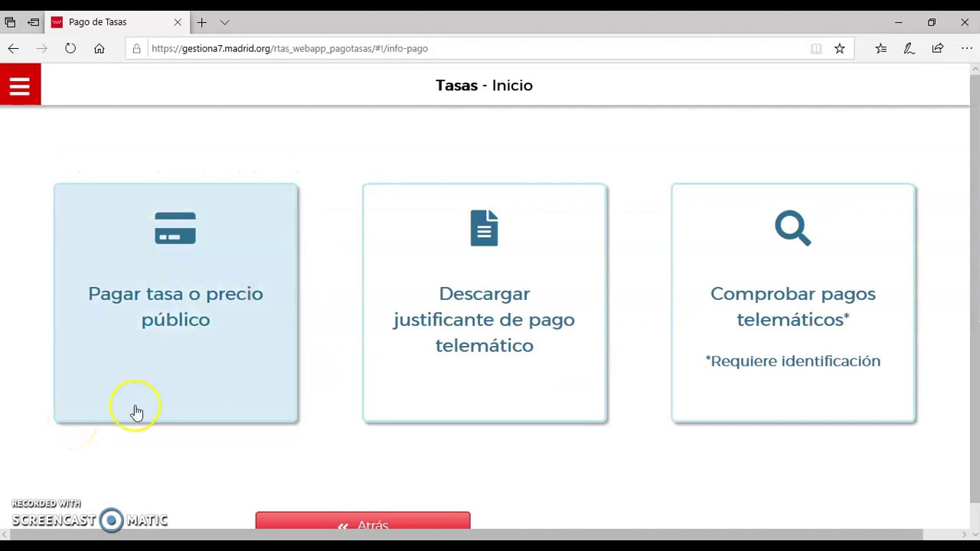
Task: Click the credit card payment icon
Action: tap(175, 228)
